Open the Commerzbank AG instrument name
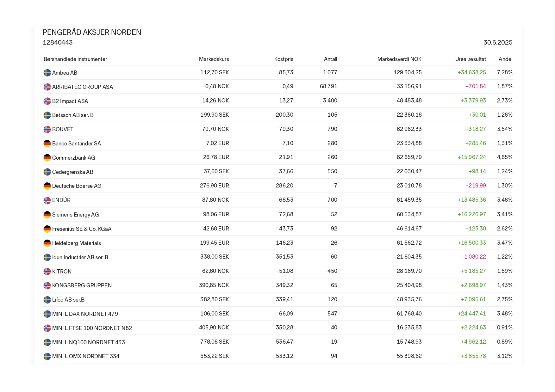This screenshot has width=555, height=392. [x=73, y=158]
